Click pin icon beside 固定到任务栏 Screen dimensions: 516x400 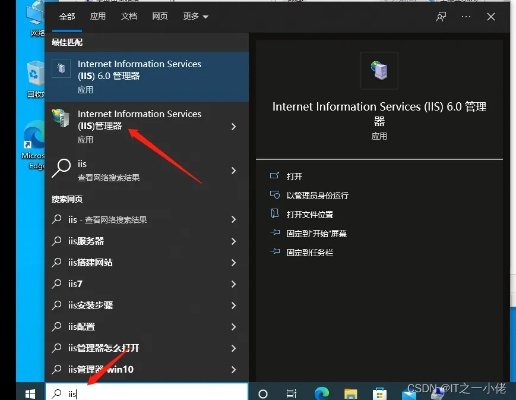click(275, 252)
